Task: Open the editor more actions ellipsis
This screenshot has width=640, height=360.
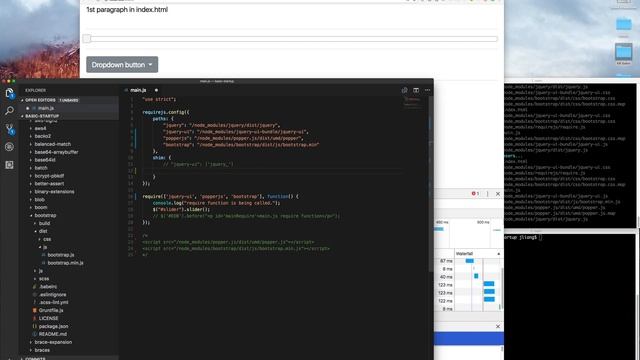Action: (x=427, y=90)
